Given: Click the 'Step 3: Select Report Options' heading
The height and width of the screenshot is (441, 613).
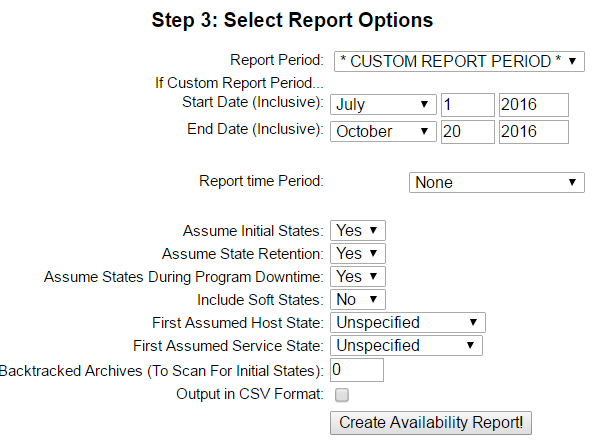Looking at the screenshot, I should click(x=292, y=20).
